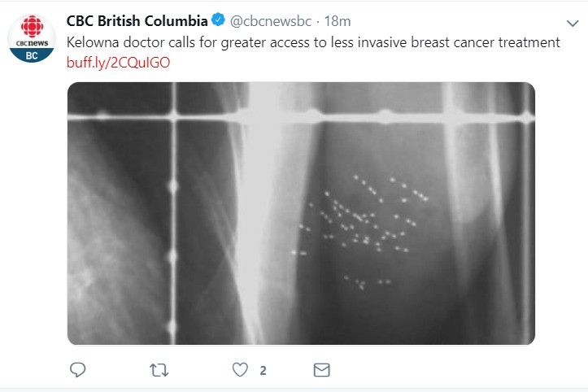Screen dimensions: 588x392
Task: Click the reply speech bubble icon
Action: 78,370
